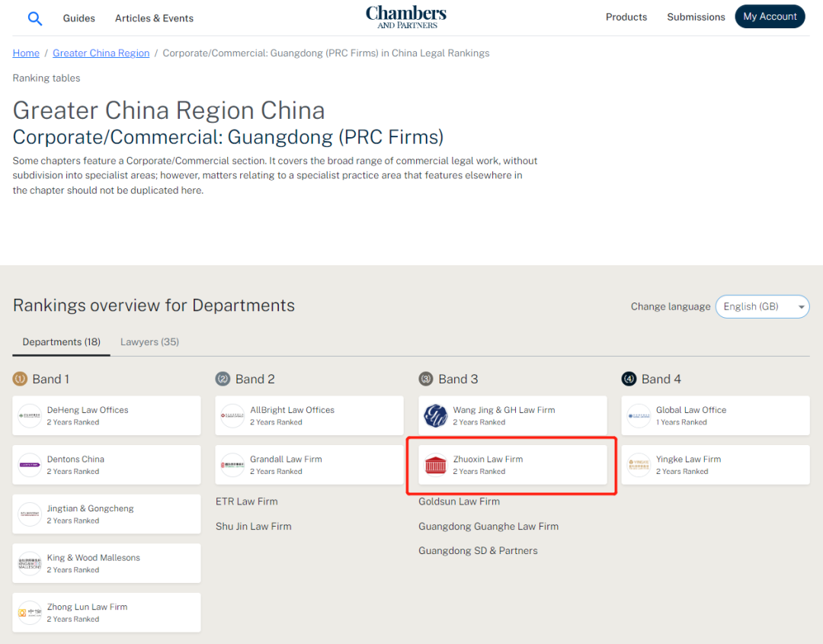Screen dimensions: 823x644
Task: Click the Band 1 heading text
Action: [51, 379]
